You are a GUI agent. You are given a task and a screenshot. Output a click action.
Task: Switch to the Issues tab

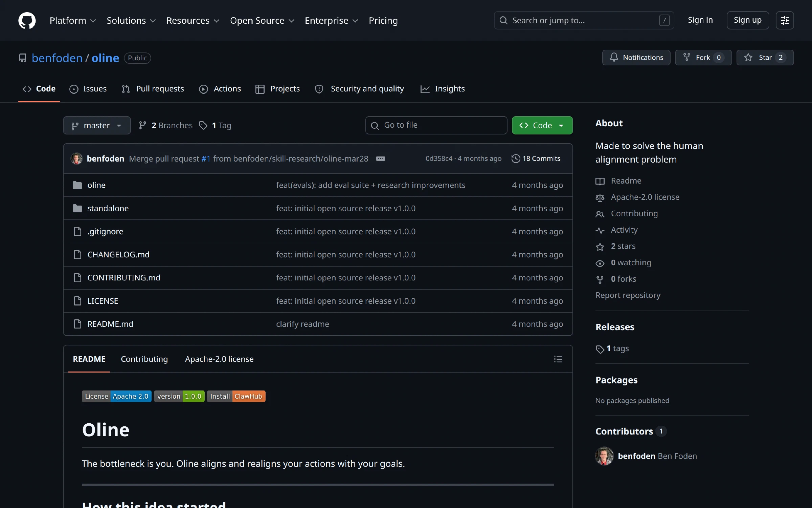coord(88,89)
